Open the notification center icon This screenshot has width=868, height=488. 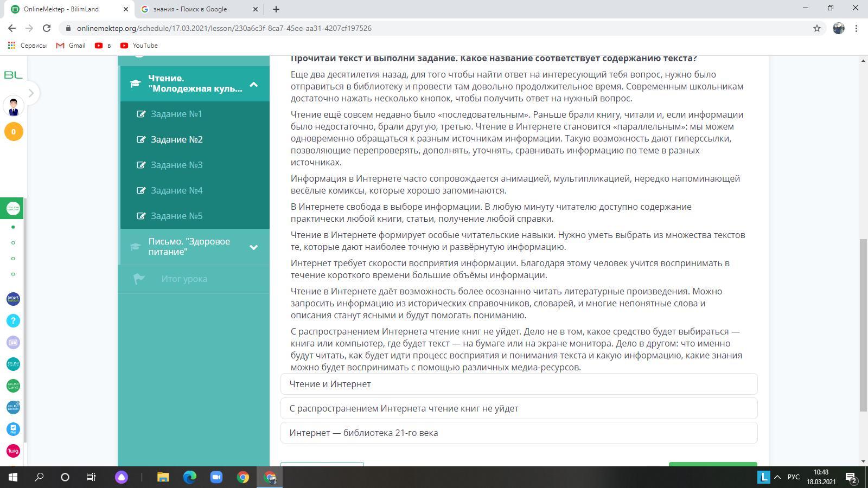[851, 477]
